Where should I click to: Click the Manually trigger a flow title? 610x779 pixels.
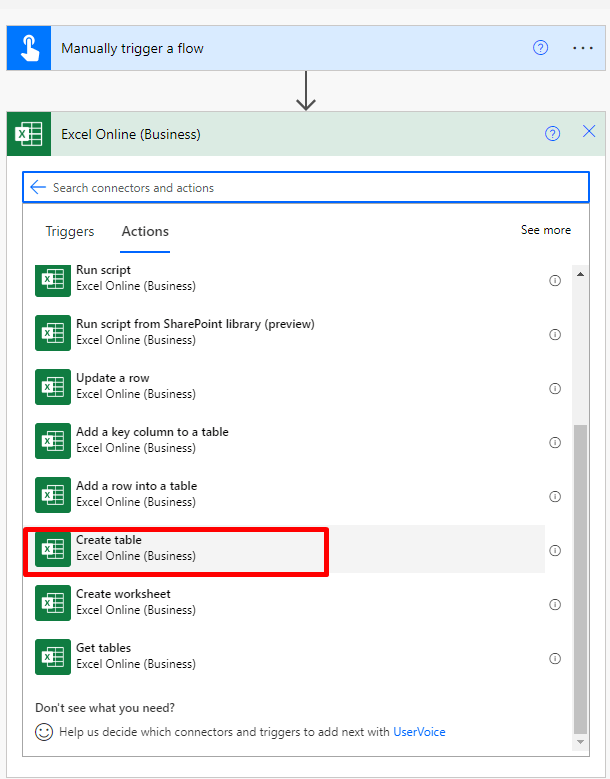[x=132, y=49]
